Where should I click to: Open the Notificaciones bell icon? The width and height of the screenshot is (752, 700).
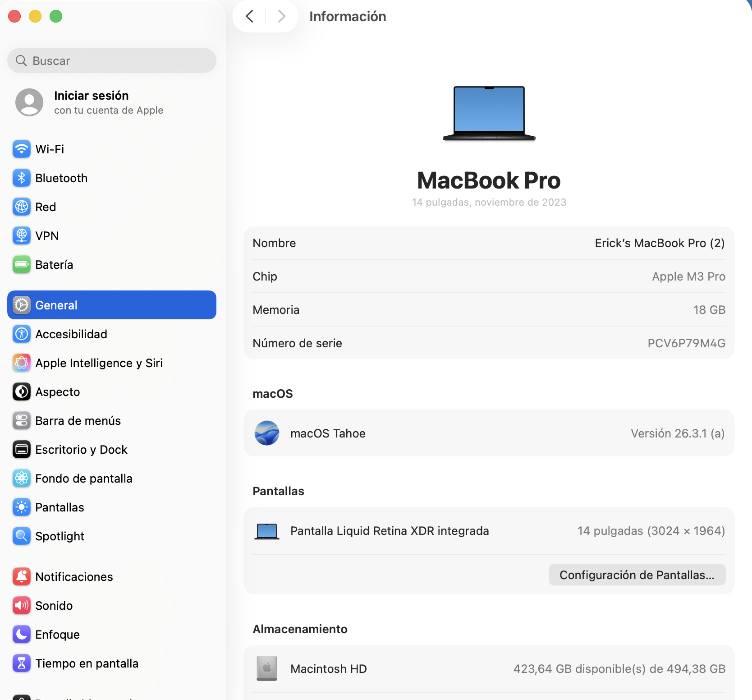click(22, 576)
